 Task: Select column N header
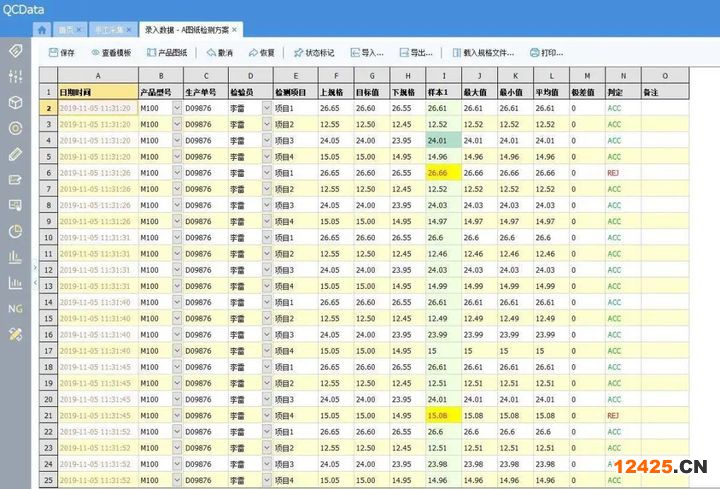(x=623, y=76)
